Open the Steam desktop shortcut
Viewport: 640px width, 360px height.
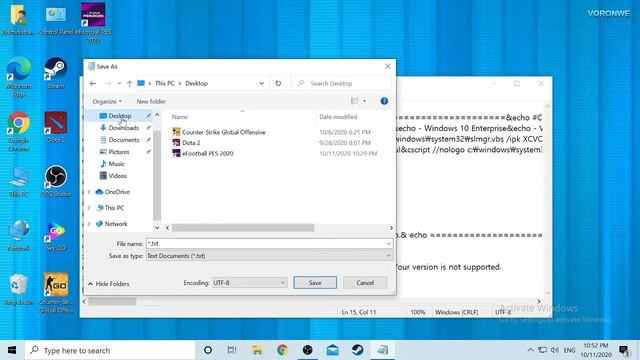click(x=56, y=73)
